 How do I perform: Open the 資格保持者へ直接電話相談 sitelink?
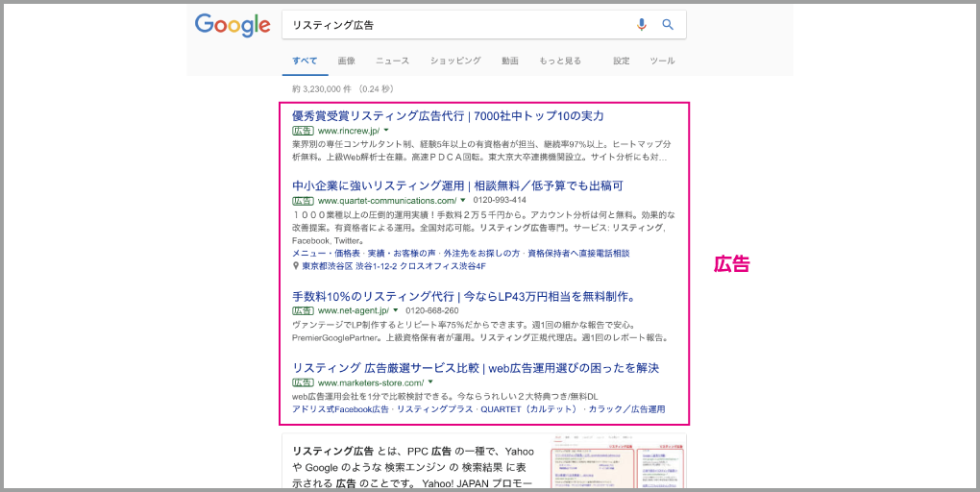578,253
